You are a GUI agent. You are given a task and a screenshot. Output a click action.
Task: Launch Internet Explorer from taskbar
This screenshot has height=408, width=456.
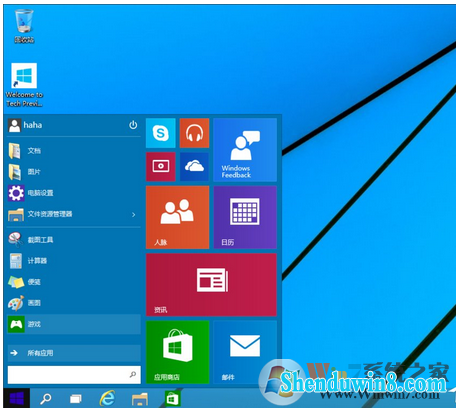pyautogui.click(x=108, y=398)
